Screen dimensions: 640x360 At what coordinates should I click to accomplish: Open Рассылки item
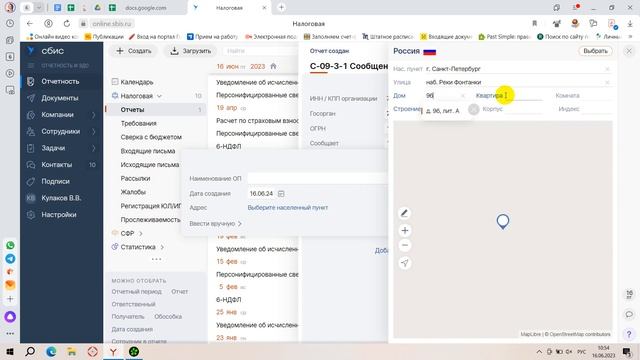[135, 178]
